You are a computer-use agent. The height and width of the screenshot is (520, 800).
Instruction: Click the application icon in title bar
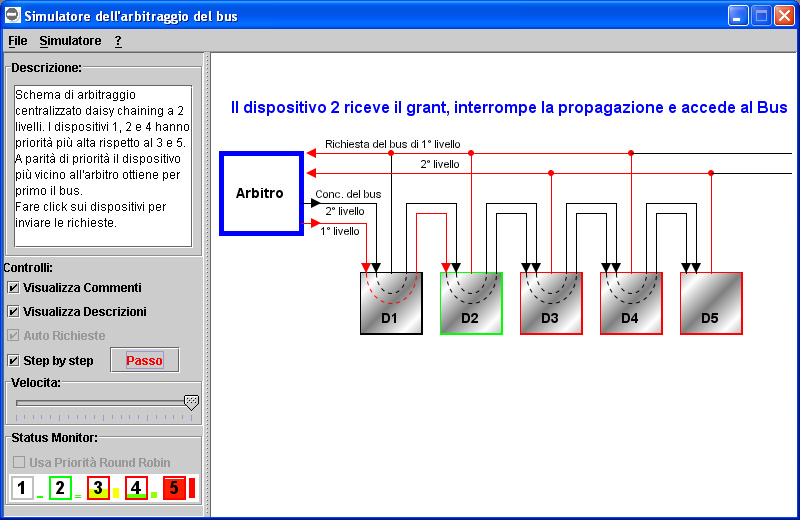pos(13,15)
